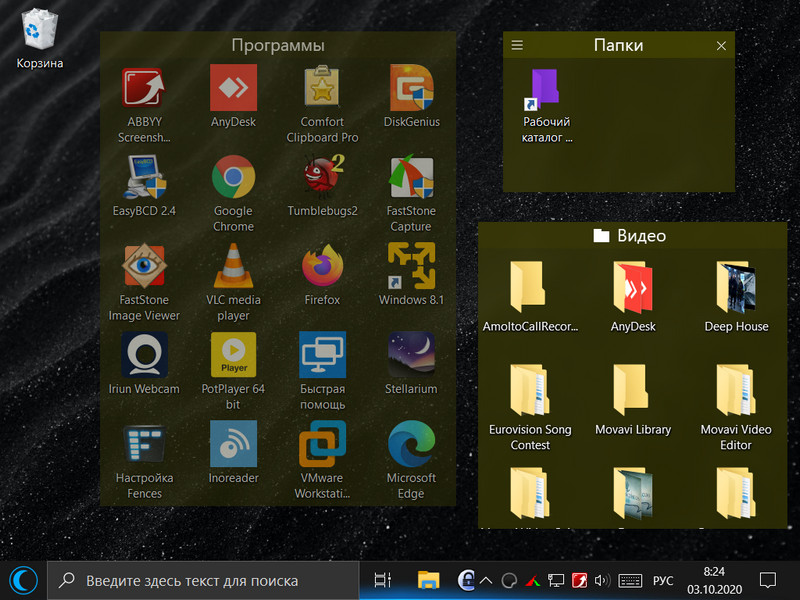Select the Папки fence title
The image size is (800, 600).
618,45
